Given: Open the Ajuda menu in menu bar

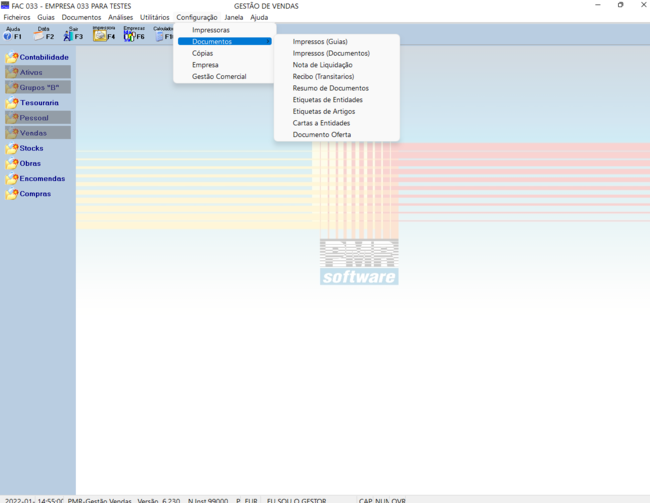Looking at the screenshot, I should point(259,17).
